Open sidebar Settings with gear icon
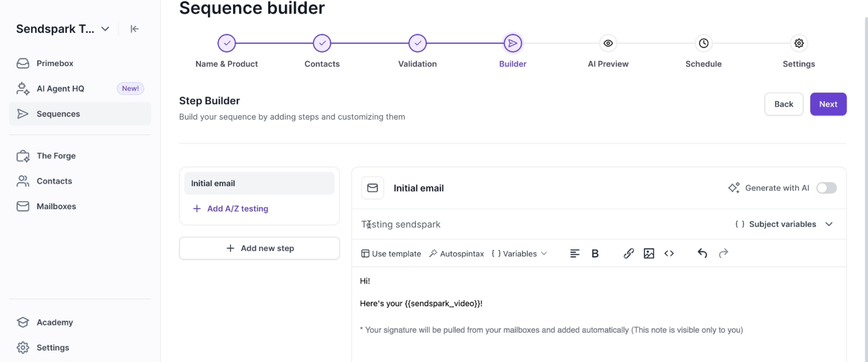The image size is (868, 362). click(80, 348)
